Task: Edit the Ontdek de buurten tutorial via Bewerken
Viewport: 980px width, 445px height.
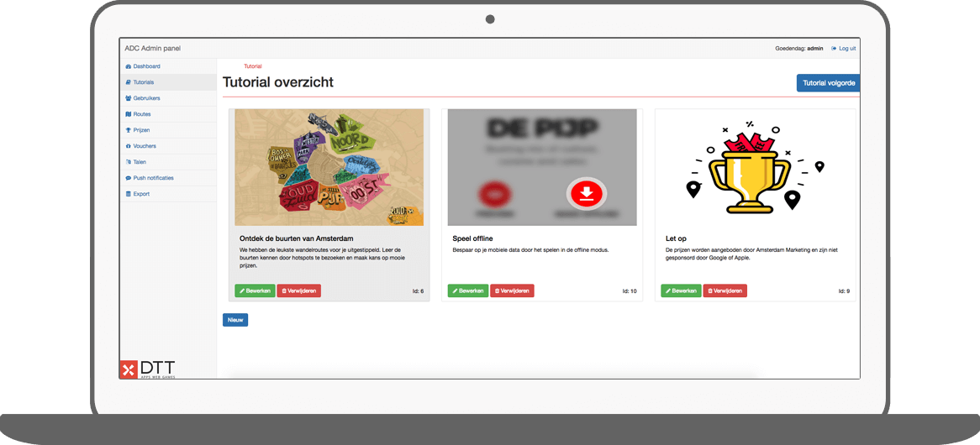Action: coord(255,291)
